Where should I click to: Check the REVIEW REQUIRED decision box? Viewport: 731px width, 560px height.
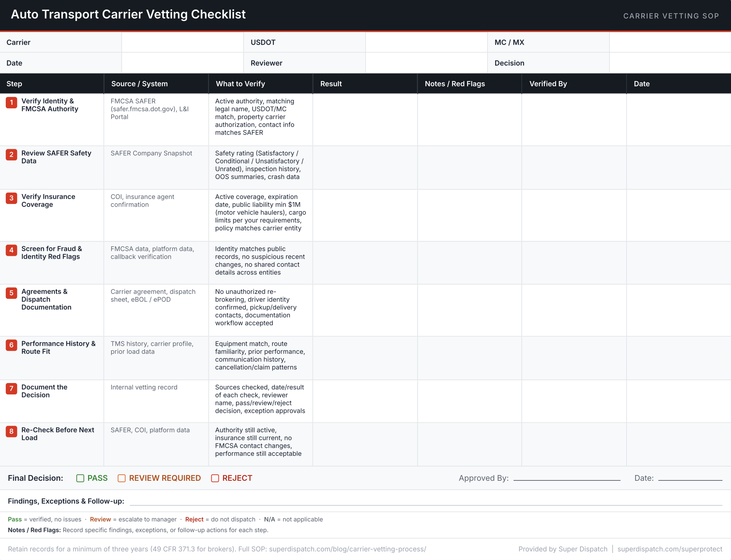(121, 478)
